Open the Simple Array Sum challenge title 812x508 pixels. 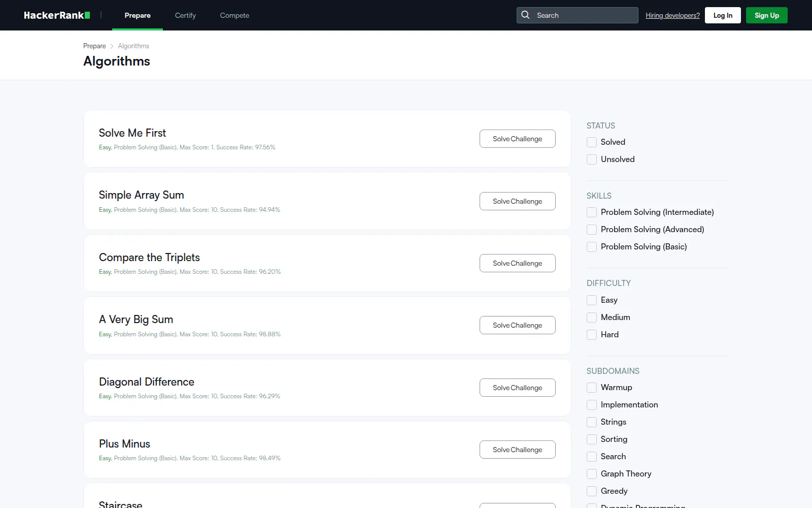click(x=142, y=195)
